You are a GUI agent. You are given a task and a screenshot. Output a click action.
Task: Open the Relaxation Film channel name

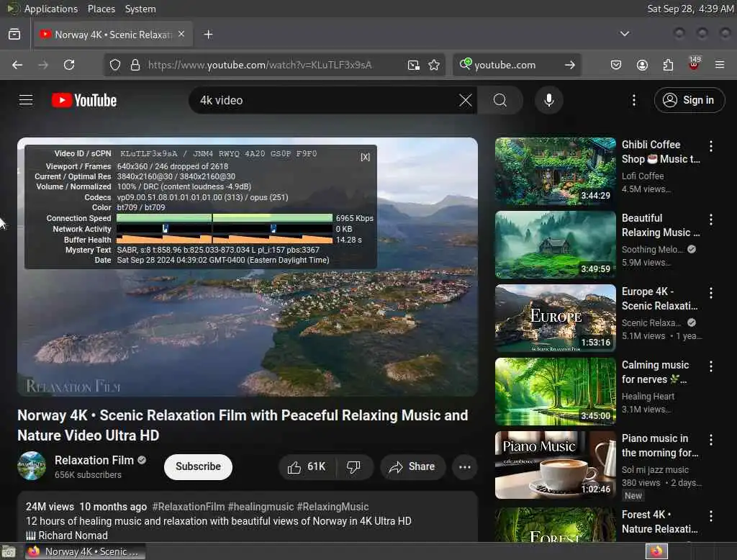94,461
